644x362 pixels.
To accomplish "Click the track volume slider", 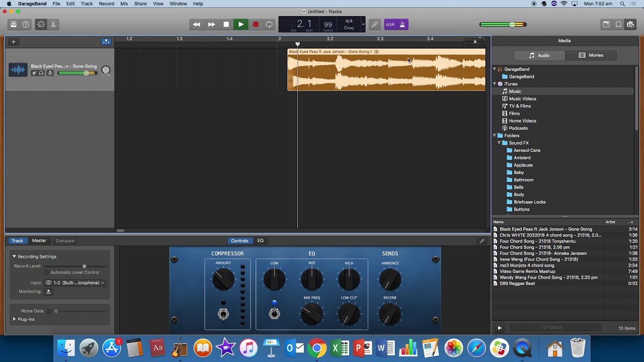I will pyautogui.click(x=77, y=73).
